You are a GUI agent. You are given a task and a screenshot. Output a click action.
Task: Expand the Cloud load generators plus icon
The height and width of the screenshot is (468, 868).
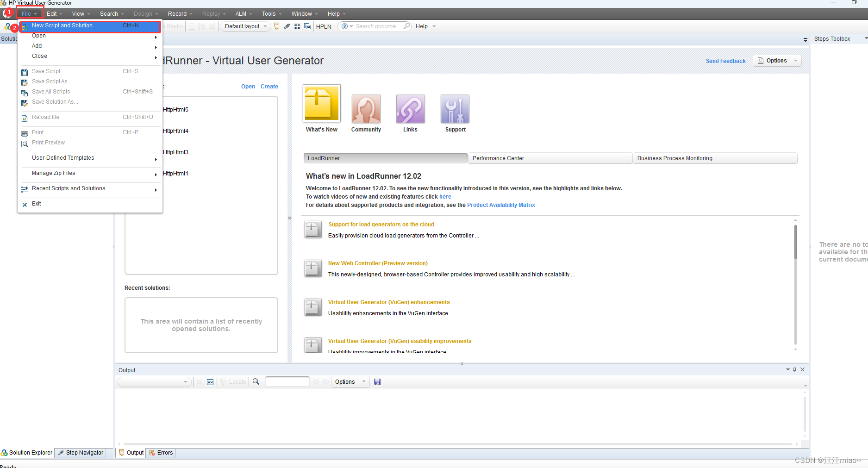coord(313,229)
